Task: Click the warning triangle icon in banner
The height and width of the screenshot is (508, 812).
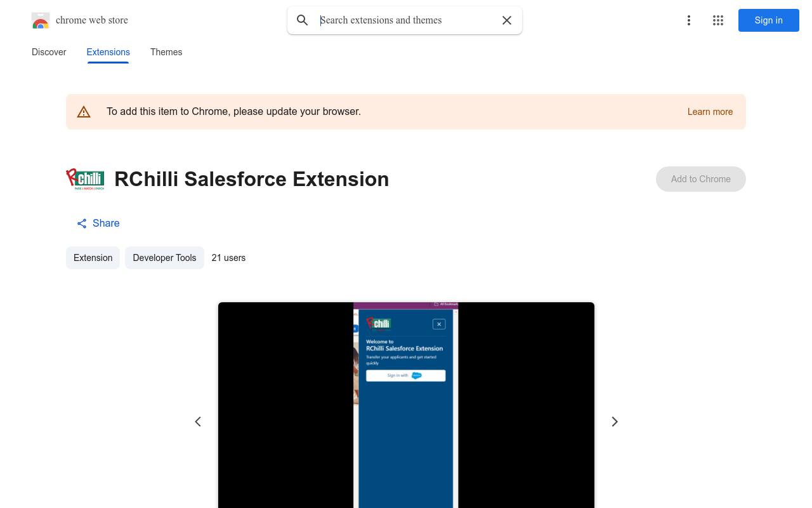Action: coord(84,112)
